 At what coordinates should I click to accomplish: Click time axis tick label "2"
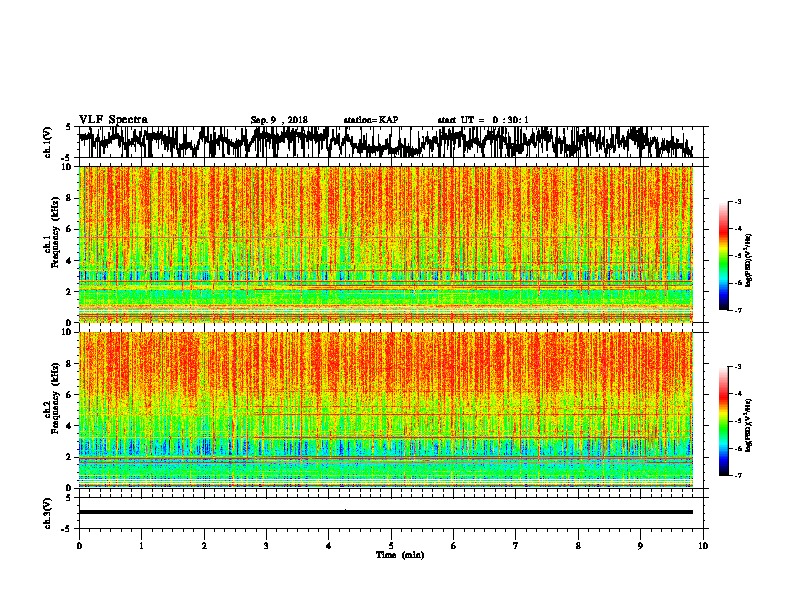[x=204, y=546]
